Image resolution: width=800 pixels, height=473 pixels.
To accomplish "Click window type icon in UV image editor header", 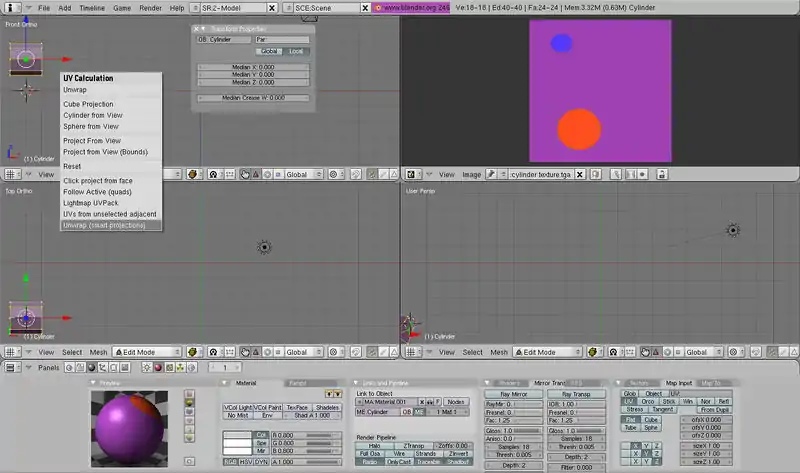I will pyautogui.click(x=412, y=173).
